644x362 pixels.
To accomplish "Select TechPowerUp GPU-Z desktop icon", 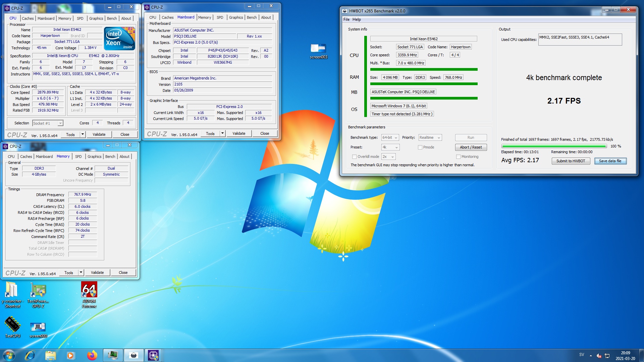I will tap(38, 295).
